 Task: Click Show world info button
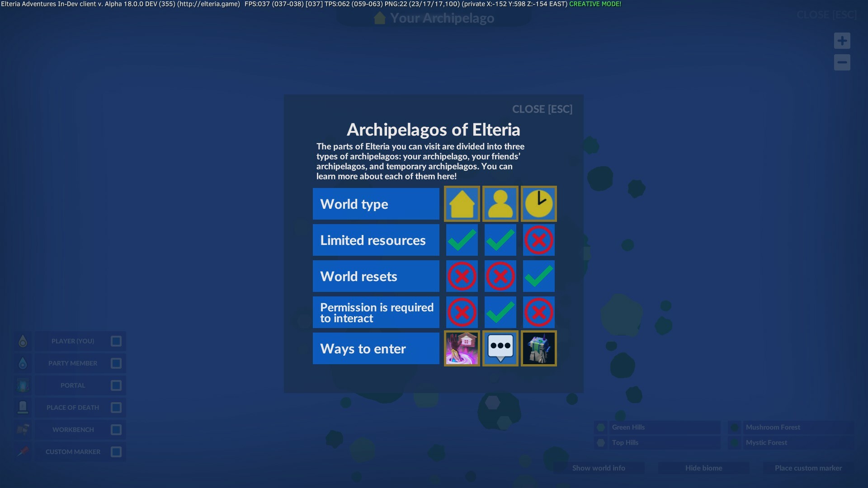(x=599, y=468)
